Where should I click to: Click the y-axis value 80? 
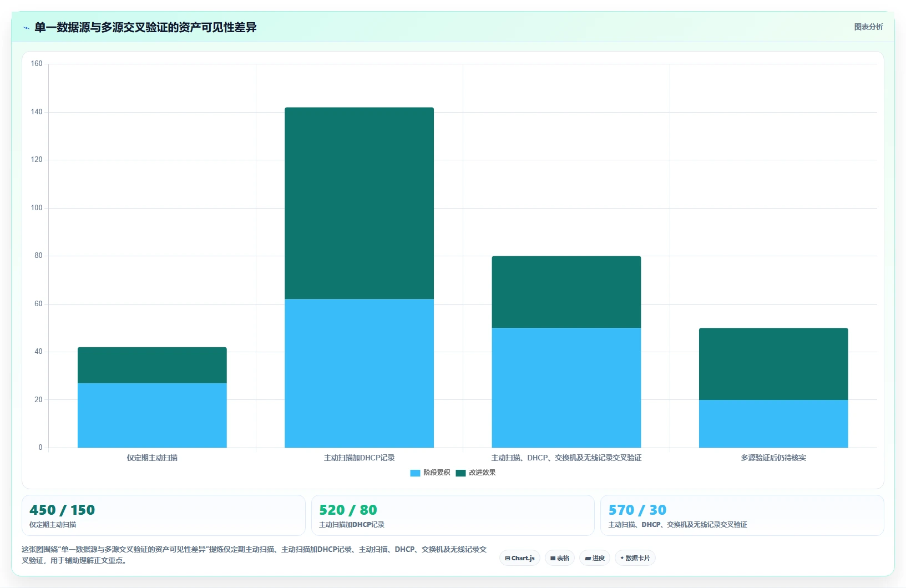coord(38,256)
